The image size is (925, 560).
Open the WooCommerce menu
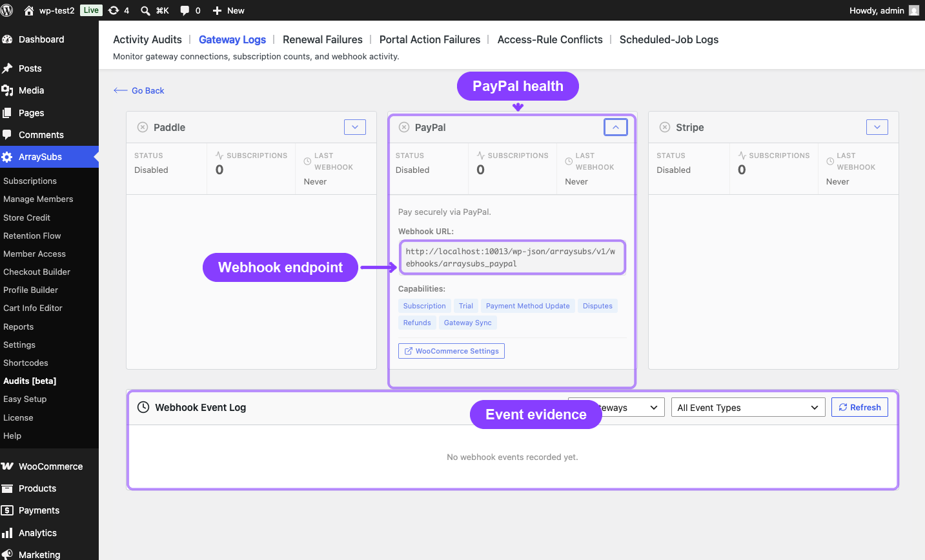[x=49, y=466]
